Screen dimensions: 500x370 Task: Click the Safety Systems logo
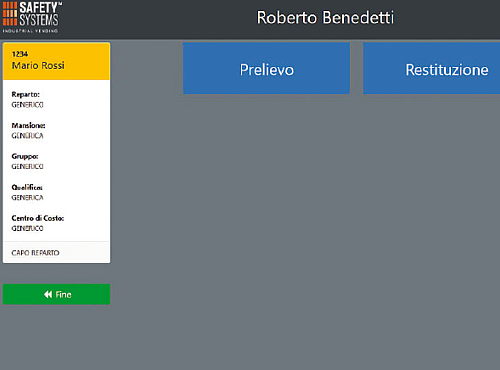click(32, 17)
